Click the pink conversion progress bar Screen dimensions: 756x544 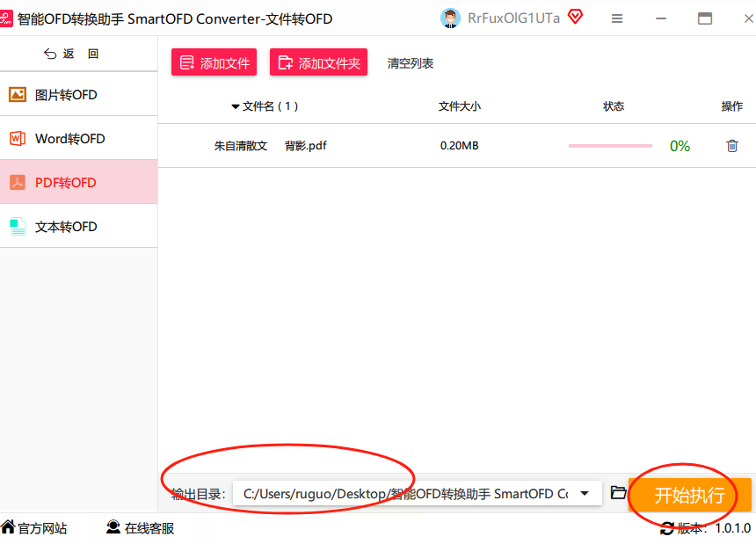tap(610, 146)
